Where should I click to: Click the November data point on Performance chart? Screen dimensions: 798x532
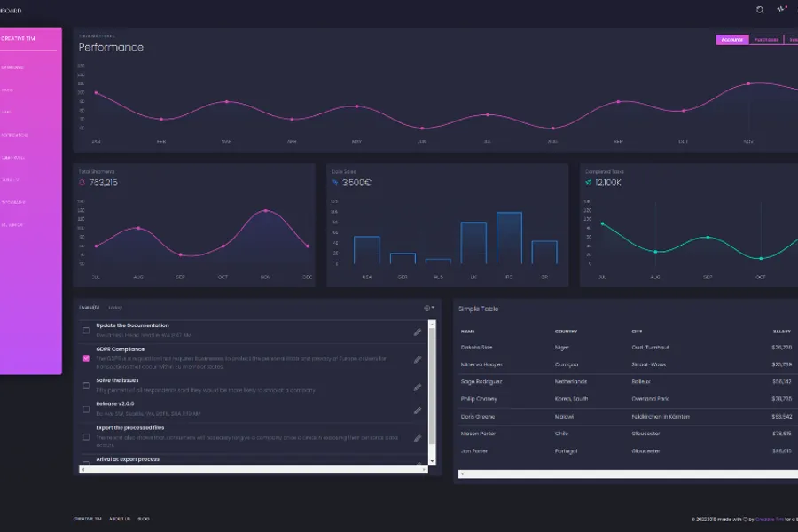point(749,83)
